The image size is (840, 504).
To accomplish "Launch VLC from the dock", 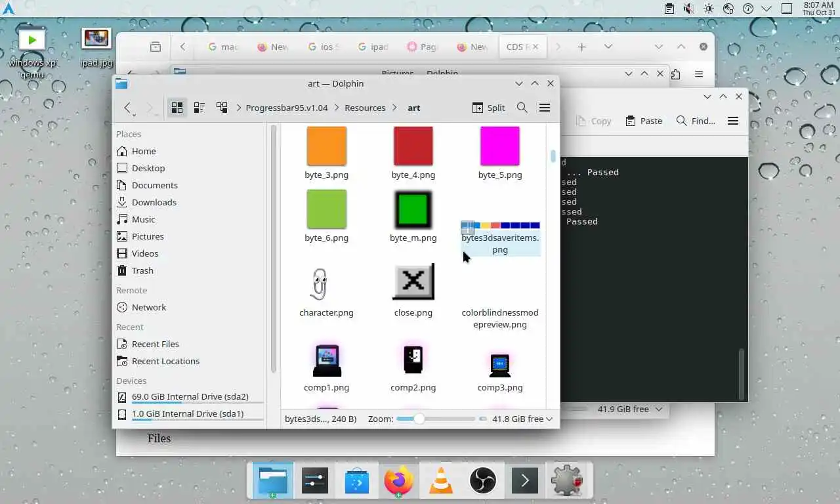I will coord(440,481).
